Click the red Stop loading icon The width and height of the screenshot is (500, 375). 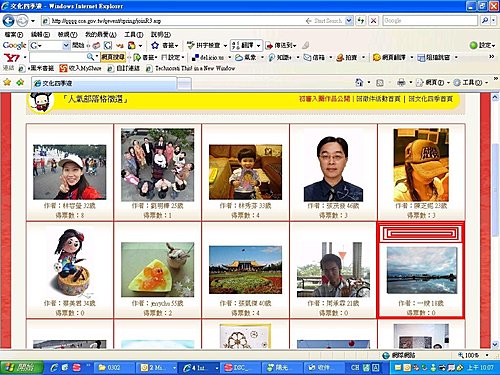pyautogui.click(x=374, y=21)
